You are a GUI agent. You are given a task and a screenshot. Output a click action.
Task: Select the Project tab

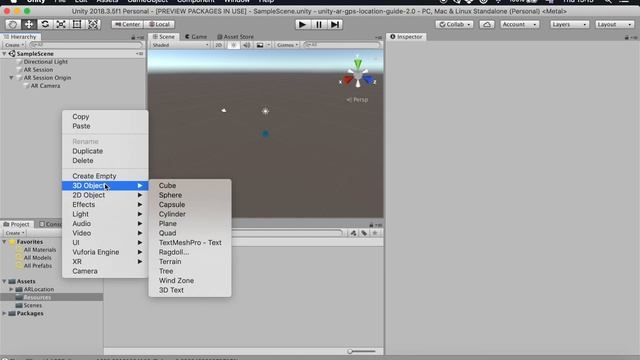coord(16,224)
